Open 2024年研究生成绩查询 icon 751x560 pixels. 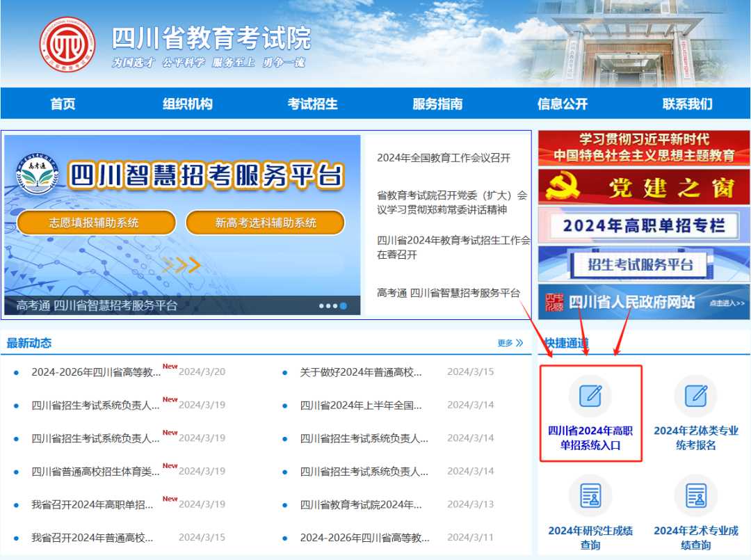point(590,495)
